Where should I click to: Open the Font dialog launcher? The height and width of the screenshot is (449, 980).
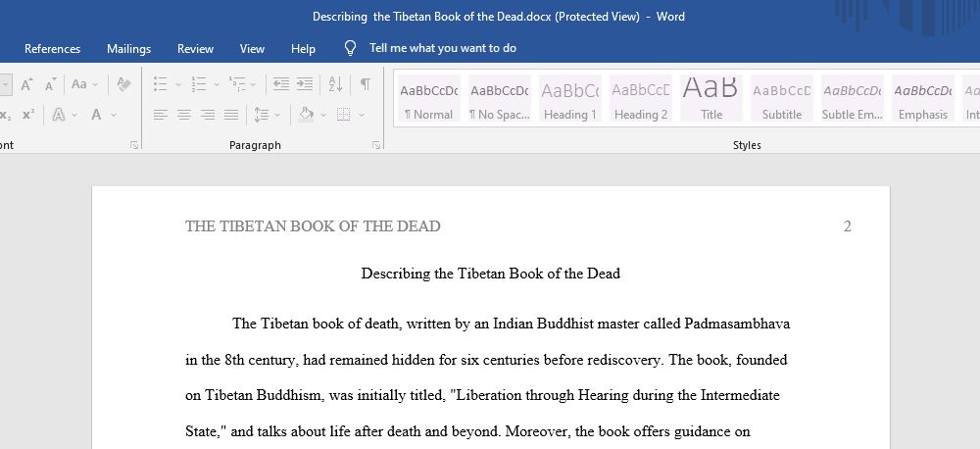[x=133, y=145]
